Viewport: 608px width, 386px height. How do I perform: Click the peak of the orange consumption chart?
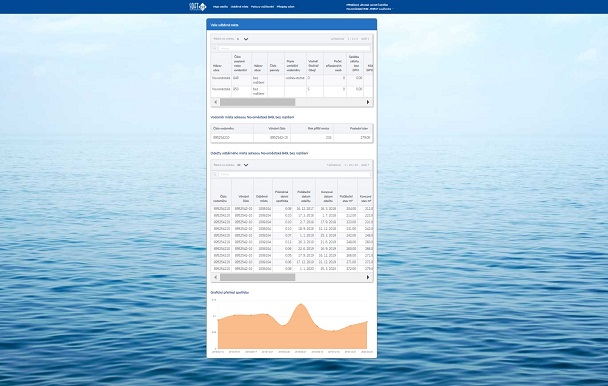(301, 304)
